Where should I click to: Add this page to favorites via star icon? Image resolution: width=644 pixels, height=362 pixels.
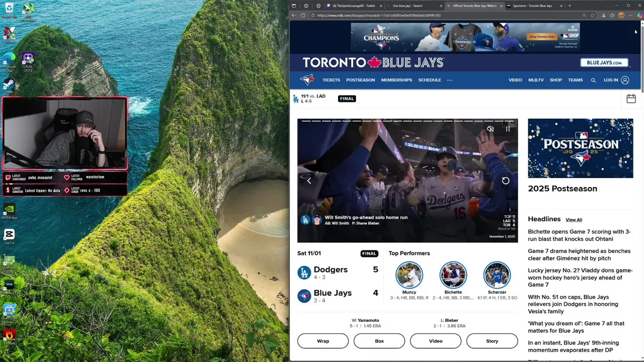click(x=593, y=16)
